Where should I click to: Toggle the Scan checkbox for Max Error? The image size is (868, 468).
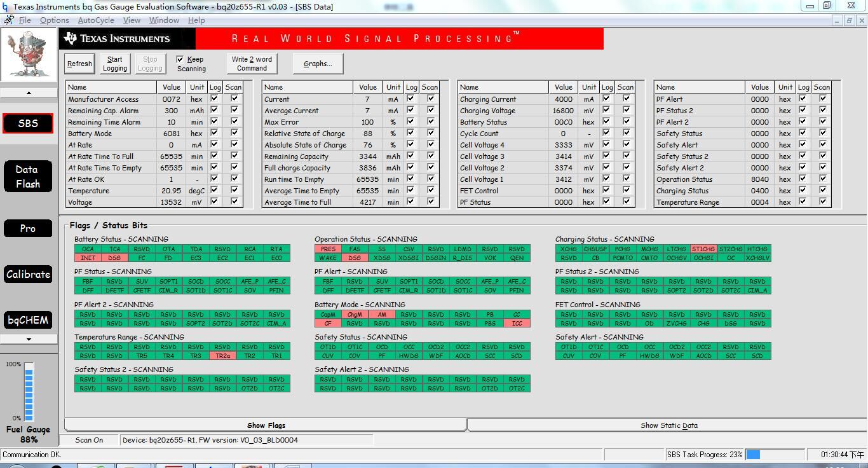coord(431,121)
